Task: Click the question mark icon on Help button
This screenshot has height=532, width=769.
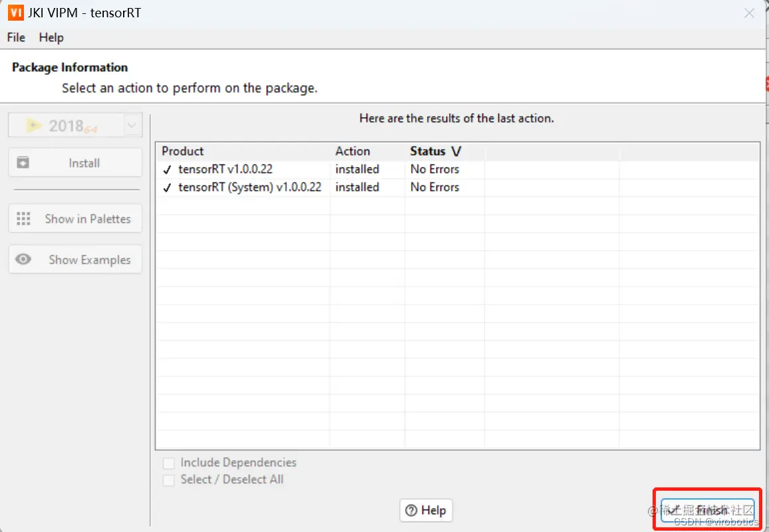Action: click(x=412, y=511)
